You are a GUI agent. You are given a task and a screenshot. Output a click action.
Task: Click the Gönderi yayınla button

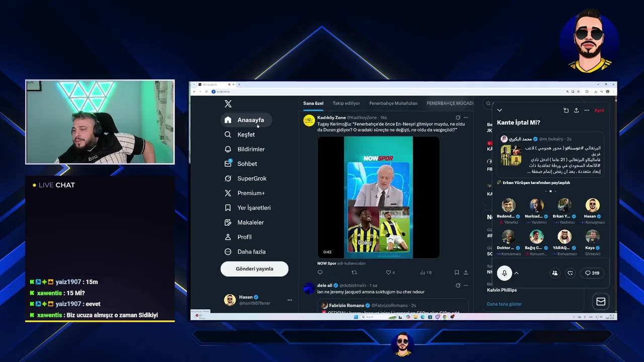click(x=254, y=269)
